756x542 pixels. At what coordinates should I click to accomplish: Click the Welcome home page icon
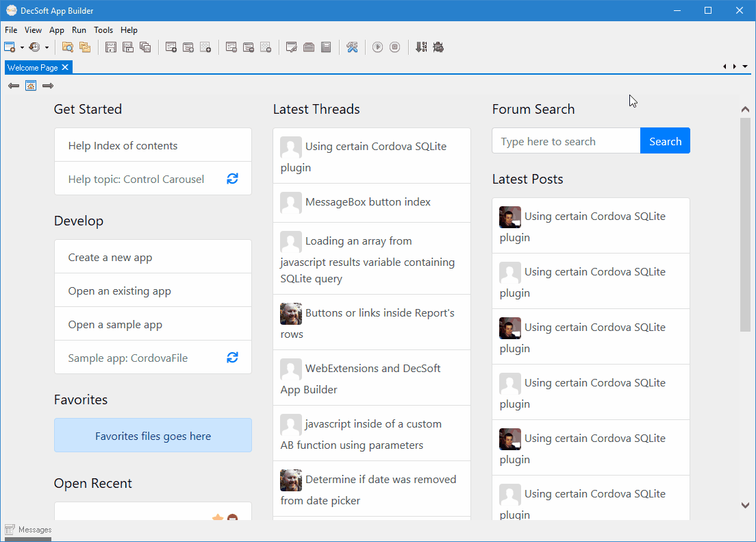pyautogui.click(x=31, y=86)
